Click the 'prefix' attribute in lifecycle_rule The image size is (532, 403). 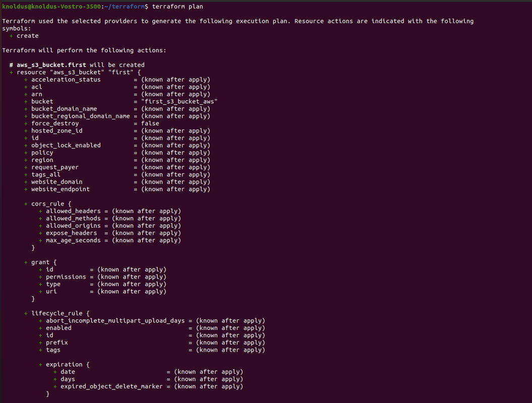(56, 343)
